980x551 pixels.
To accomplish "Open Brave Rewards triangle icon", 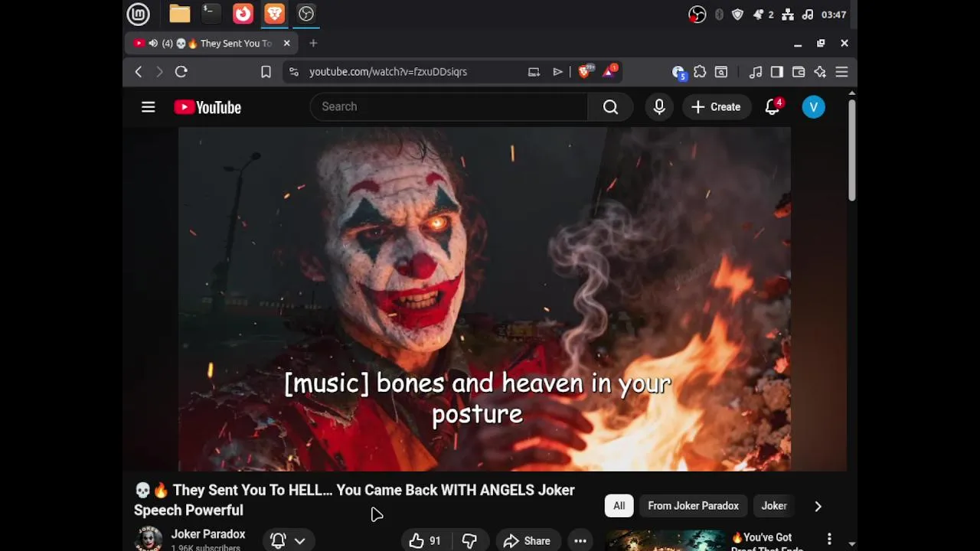I will coord(610,72).
